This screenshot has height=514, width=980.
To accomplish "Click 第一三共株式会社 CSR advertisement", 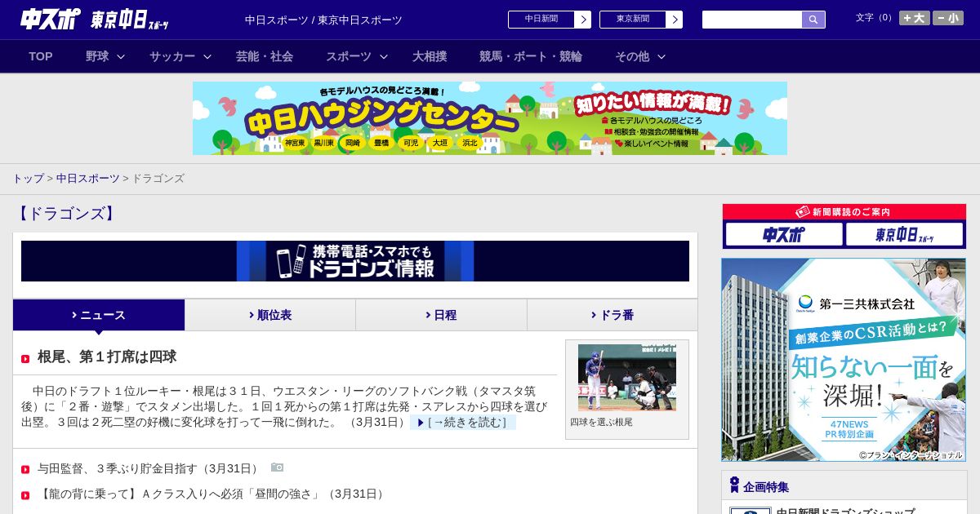I will click(844, 360).
